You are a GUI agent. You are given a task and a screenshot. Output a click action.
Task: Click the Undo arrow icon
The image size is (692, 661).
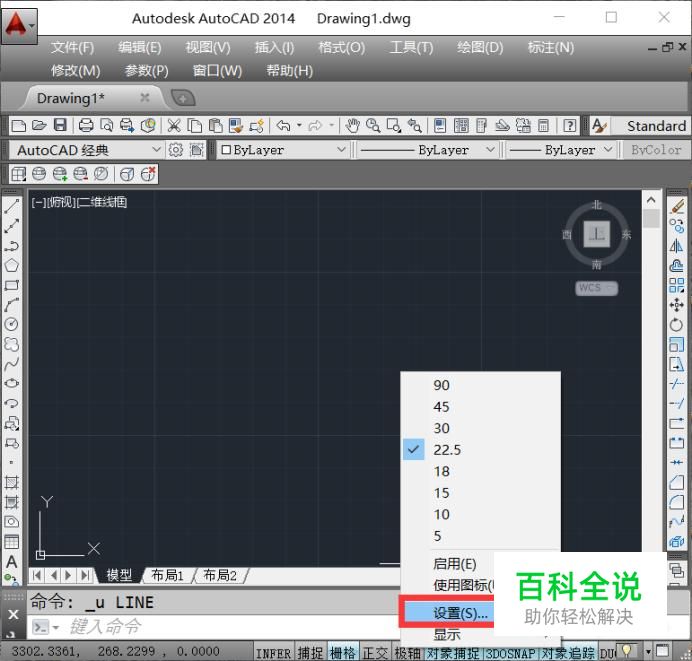coord(283,126)
